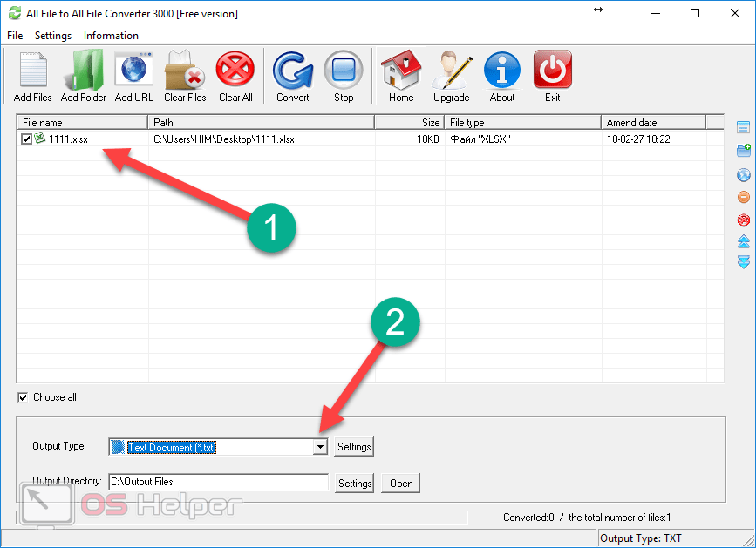Click the sidebar red clear all icon
The image size is (756, 548).
coord(744,220)
